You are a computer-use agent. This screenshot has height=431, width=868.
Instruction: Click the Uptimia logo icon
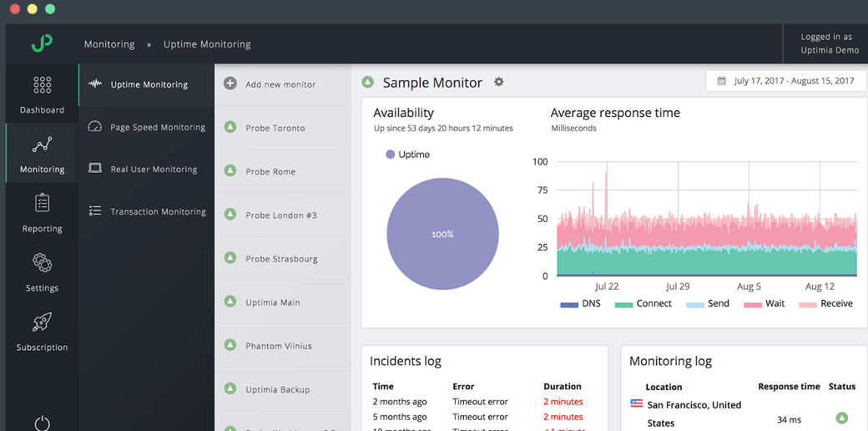coord(42,43)
